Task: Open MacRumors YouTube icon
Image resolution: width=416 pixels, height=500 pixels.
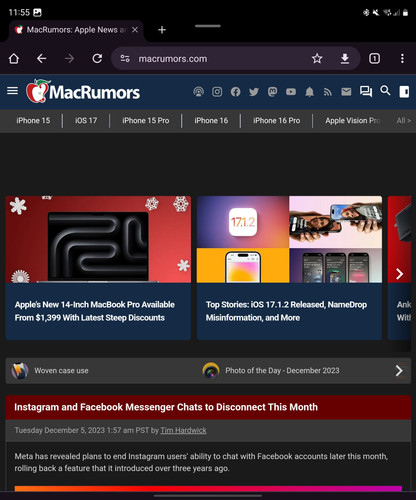Action: point(291,91)
